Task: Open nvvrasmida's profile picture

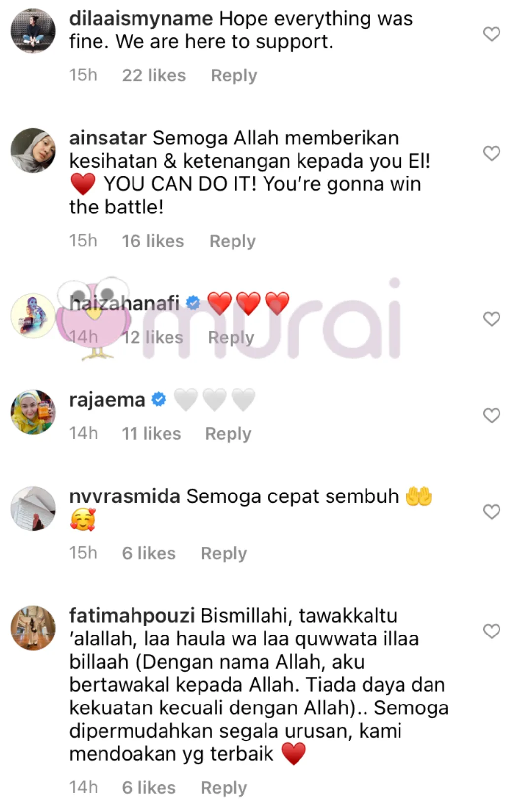Action: [x=33, y=509]
